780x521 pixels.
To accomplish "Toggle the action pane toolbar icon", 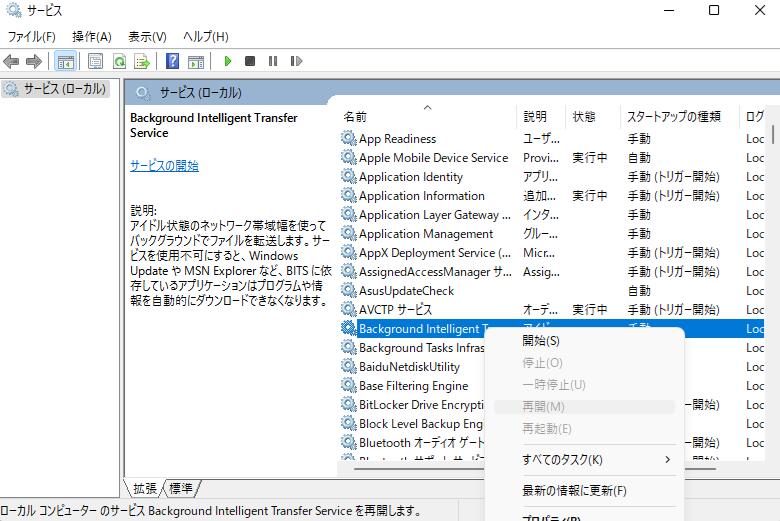I will [x=196, y=61].
